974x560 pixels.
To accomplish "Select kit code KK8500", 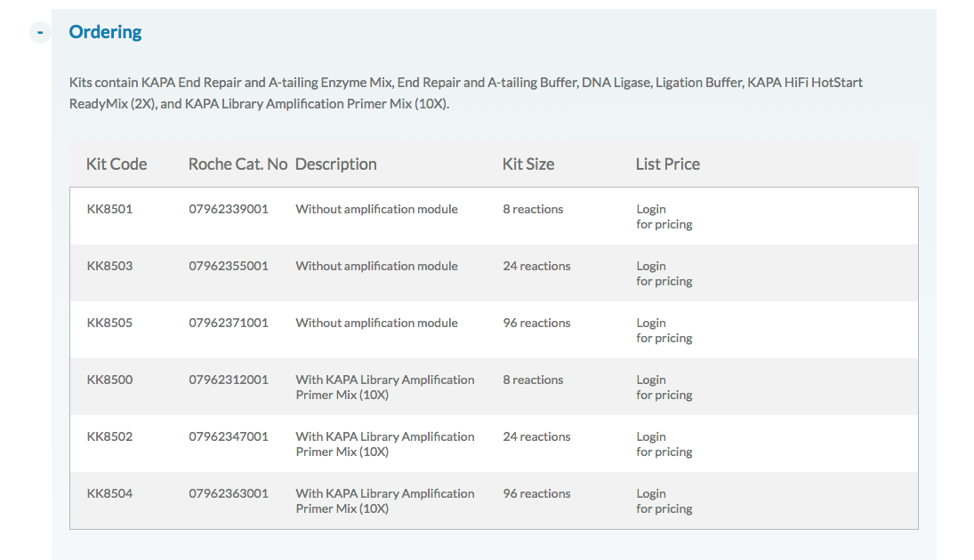I will 109,380.
